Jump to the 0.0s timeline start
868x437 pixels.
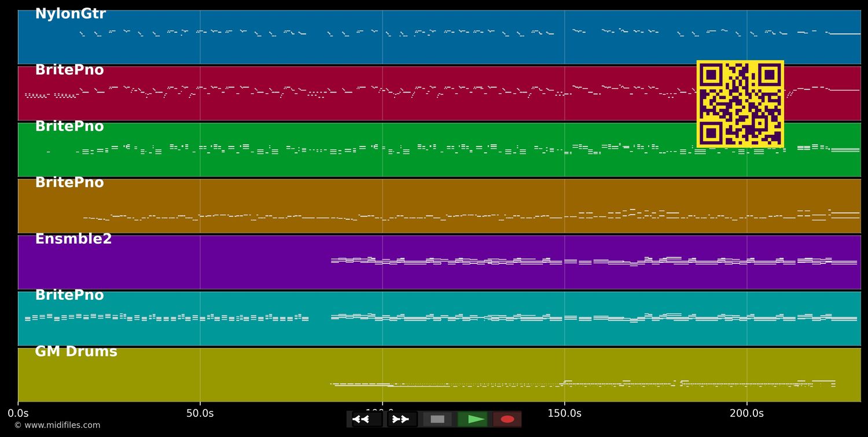[18, 414]
